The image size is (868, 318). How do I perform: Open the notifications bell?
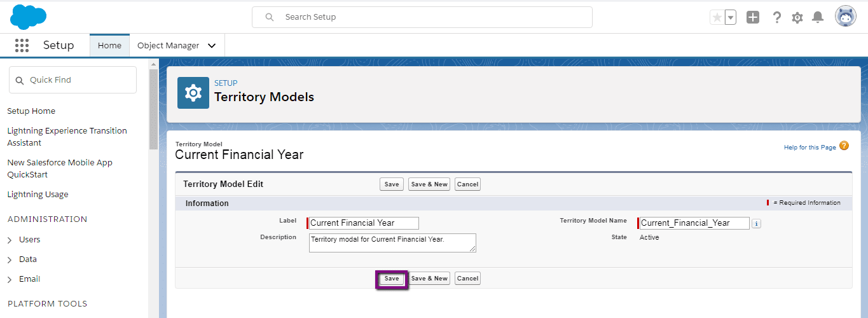click(818, 18)
